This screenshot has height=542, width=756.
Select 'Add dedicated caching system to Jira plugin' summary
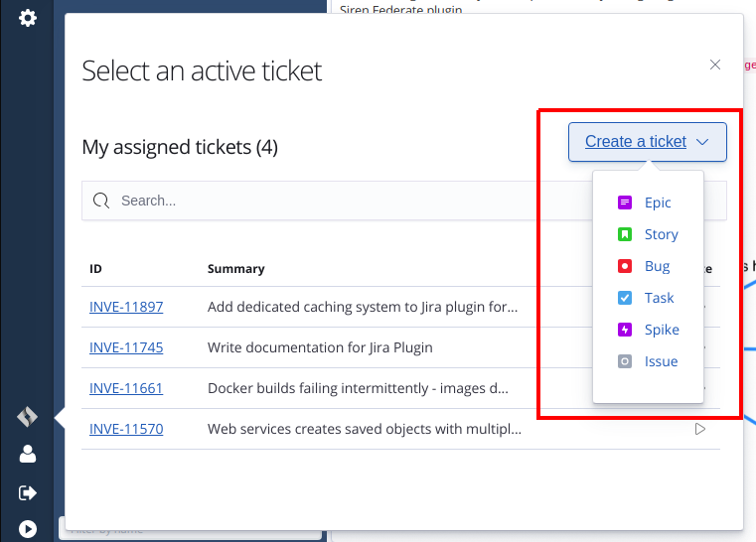coord(363,307)
